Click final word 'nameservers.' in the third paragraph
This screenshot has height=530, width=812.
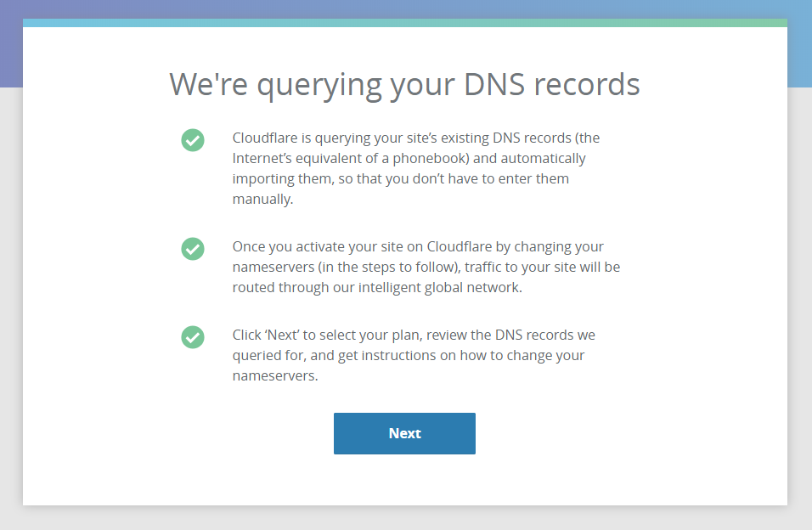click(275, 375)
